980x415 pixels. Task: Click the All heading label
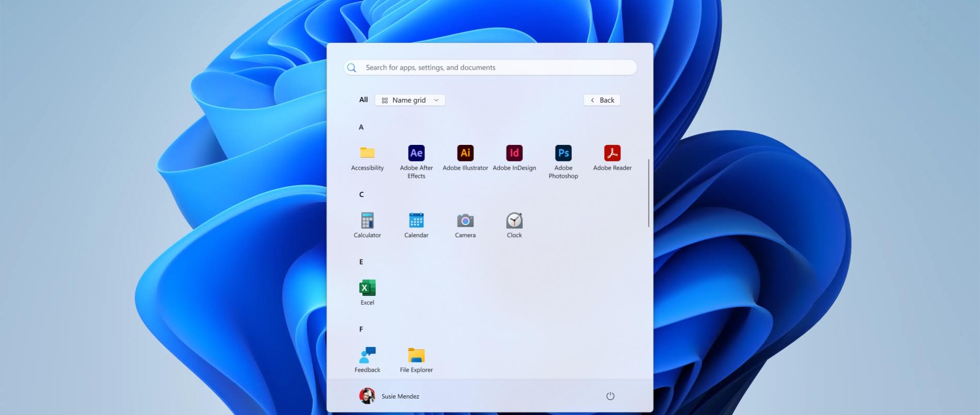(x=364, y=99)
